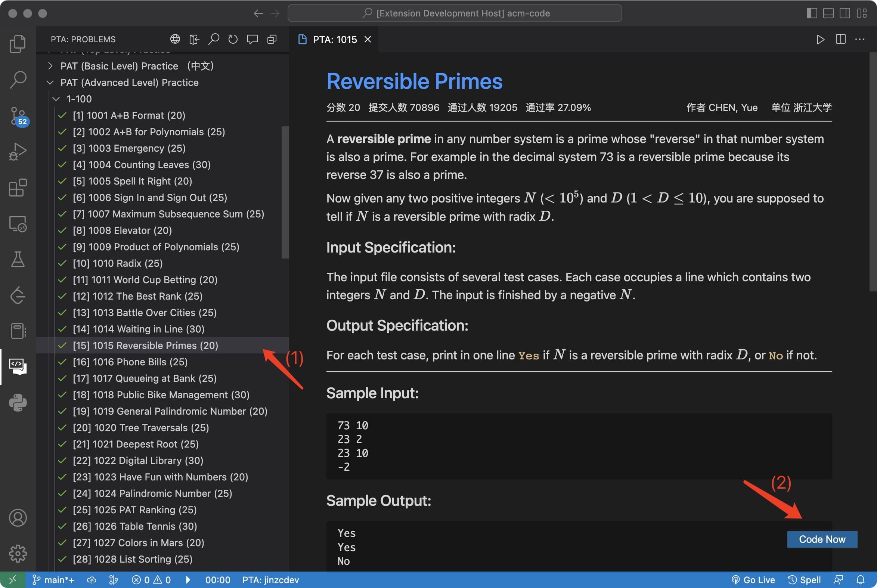Click the problem page vertical scrollbar

coord(873,172)
